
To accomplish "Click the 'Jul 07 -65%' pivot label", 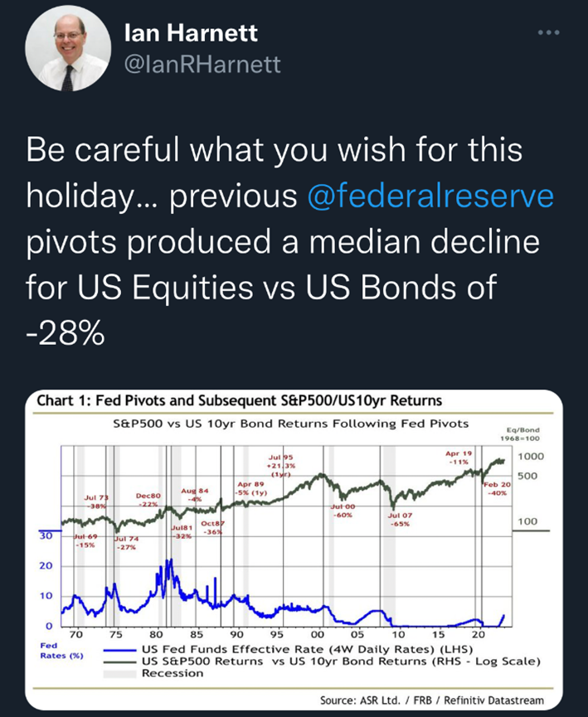I will point(399,519).
